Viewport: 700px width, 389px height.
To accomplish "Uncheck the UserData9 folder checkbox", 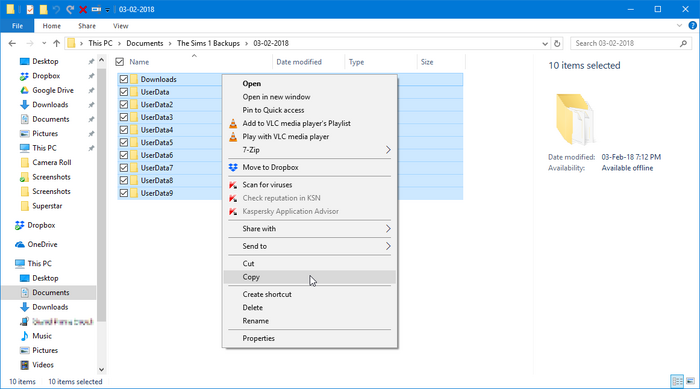I will point(124,193).
